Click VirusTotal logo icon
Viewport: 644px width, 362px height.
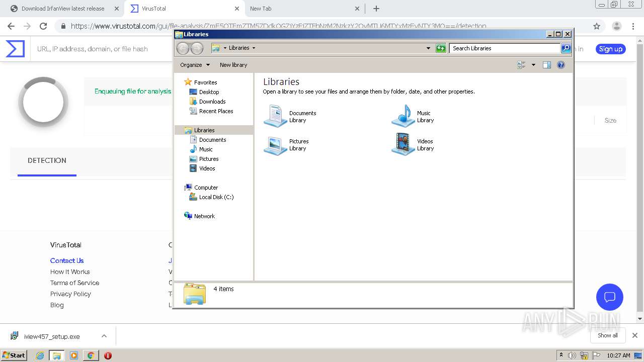coord(15,49)
